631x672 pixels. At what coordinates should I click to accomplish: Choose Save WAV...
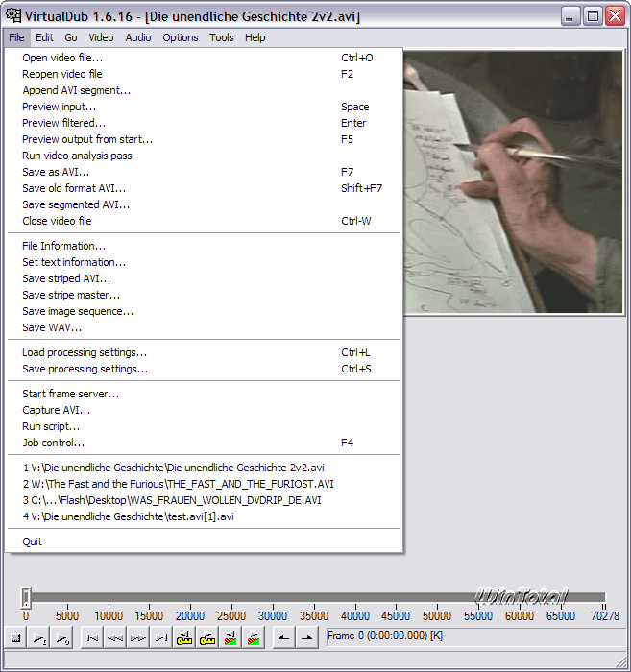tap(204, 327)
